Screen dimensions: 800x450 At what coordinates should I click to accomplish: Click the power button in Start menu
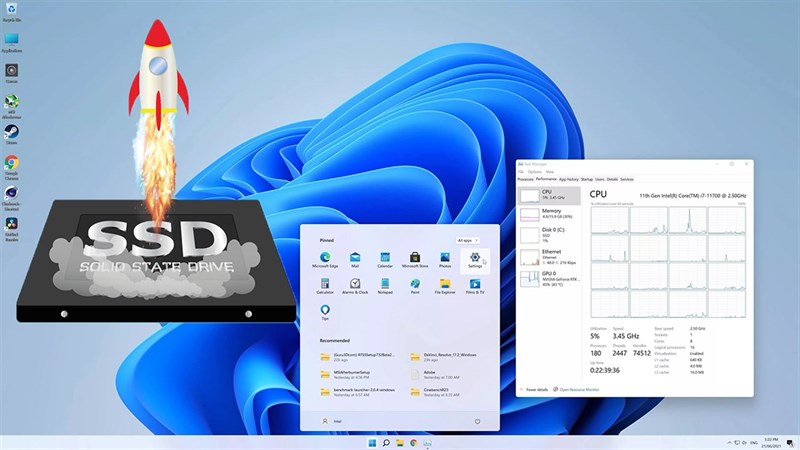point(477,421)
